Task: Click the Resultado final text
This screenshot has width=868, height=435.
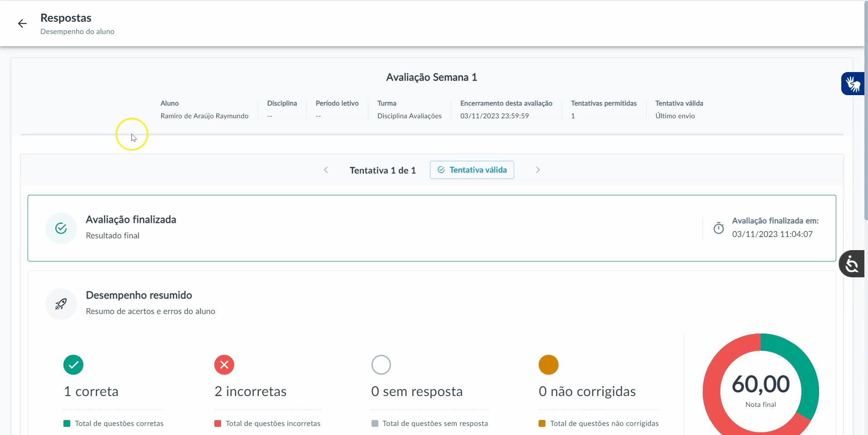Action: click(x=113, y=236)
